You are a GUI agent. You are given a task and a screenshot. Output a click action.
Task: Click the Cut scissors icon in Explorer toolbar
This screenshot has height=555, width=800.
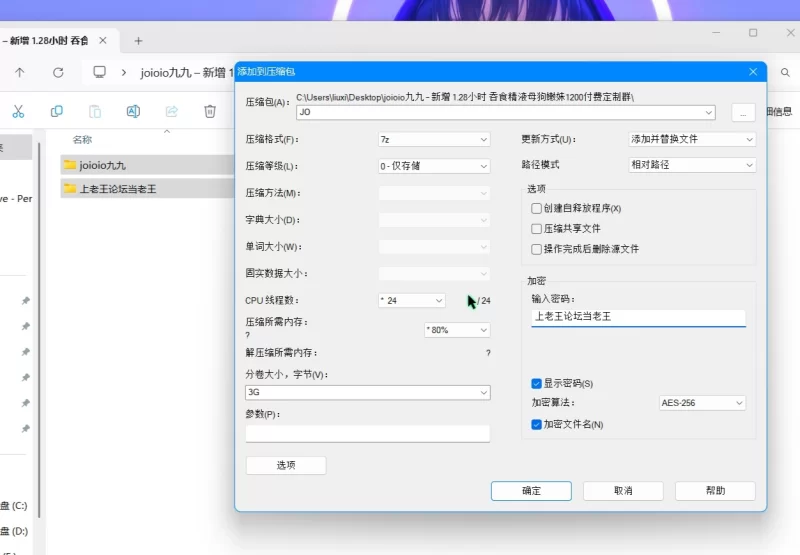18,111
